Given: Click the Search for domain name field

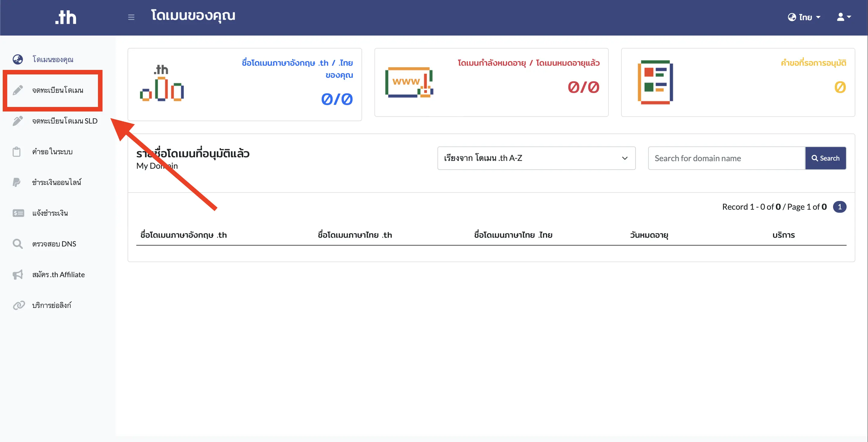Looking at the screenshot, I should click(x=726, y=158).
